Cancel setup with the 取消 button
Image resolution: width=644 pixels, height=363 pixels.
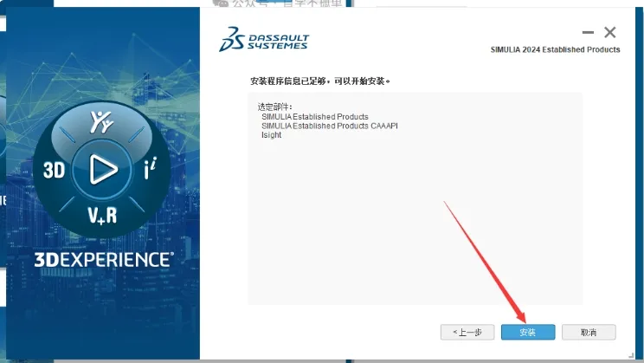(589, 332)
